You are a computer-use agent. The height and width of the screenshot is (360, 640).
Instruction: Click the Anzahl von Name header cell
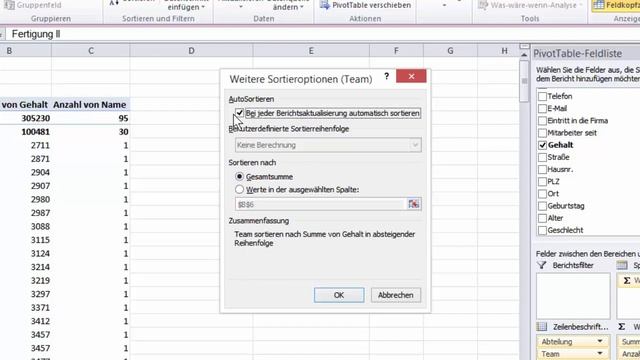91,105
